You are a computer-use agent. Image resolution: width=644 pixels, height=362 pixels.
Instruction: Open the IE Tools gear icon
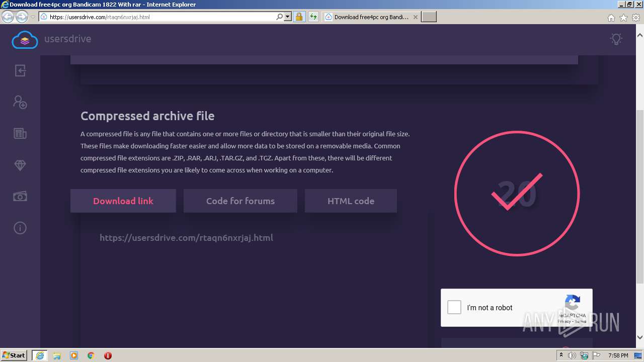coord(636,18)
